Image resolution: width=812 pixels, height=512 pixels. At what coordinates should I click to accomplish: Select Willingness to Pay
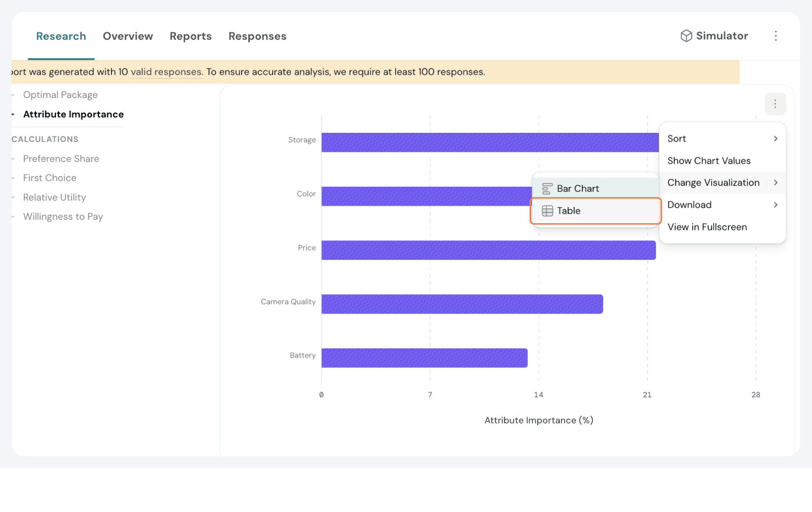(63, 217)
